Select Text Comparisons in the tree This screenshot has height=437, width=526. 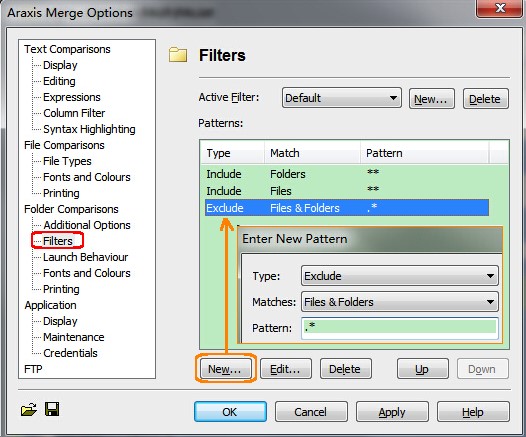coord(67,49)
